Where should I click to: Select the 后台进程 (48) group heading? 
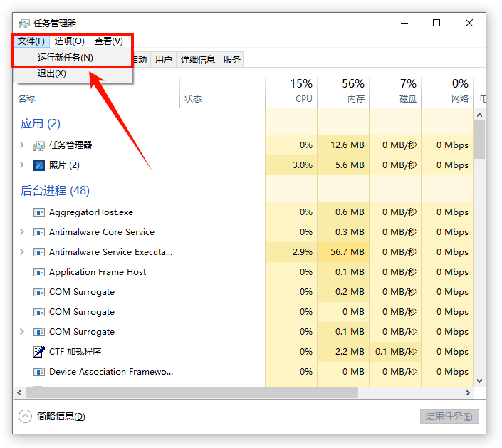(55, 191)
